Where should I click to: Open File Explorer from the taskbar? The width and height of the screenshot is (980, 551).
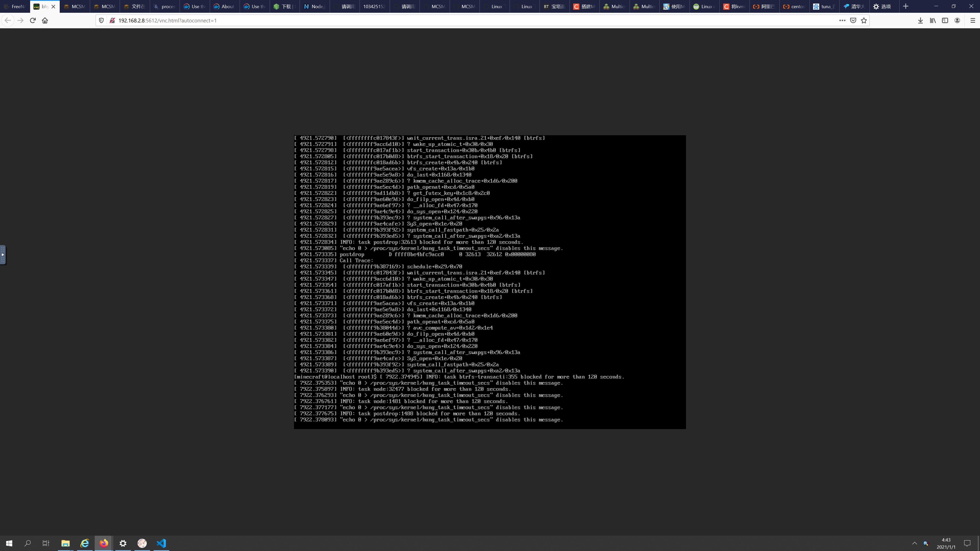[65, 543]
